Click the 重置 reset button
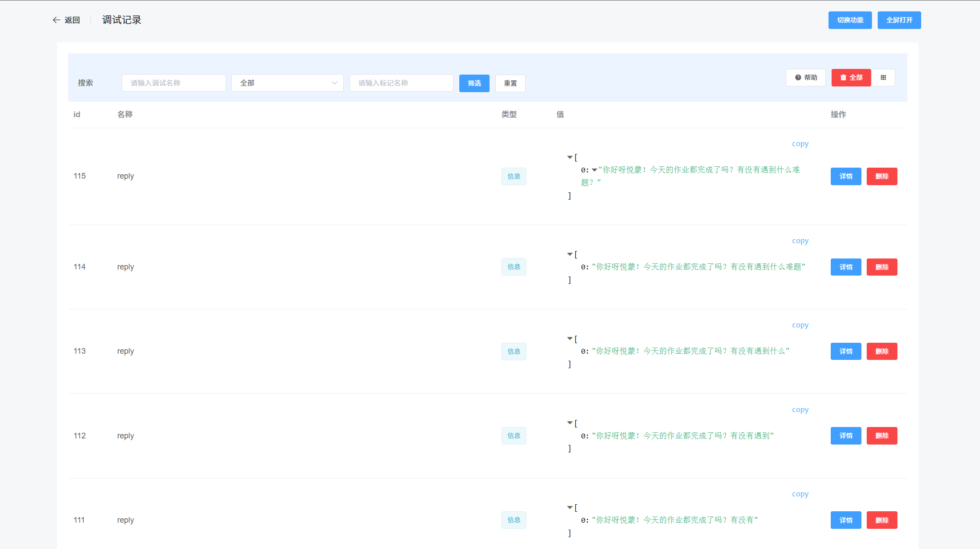The width and height of the screenshot is (980, 549). (510, 83)
